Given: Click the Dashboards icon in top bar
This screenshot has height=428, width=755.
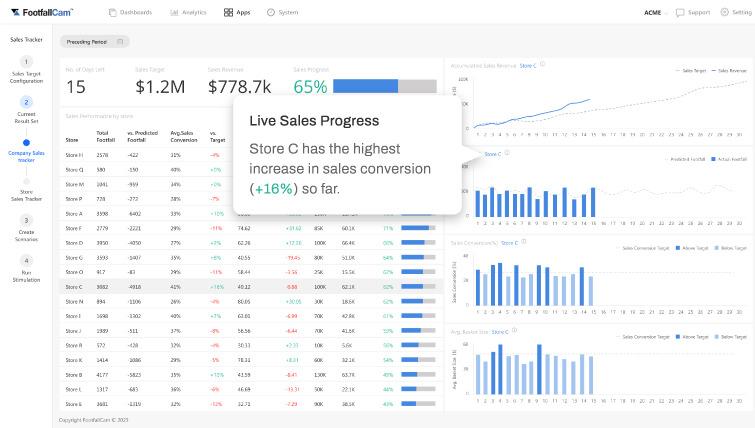Looking at the screenshot, I should 113,13.
